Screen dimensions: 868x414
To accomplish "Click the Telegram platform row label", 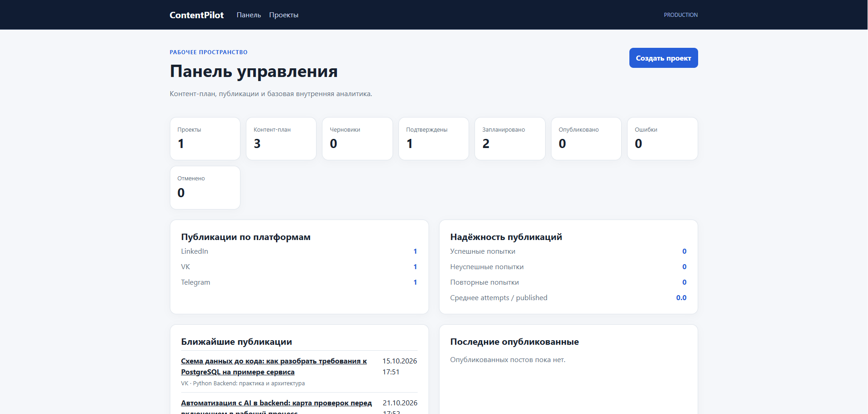I will [x=196, y=282].
